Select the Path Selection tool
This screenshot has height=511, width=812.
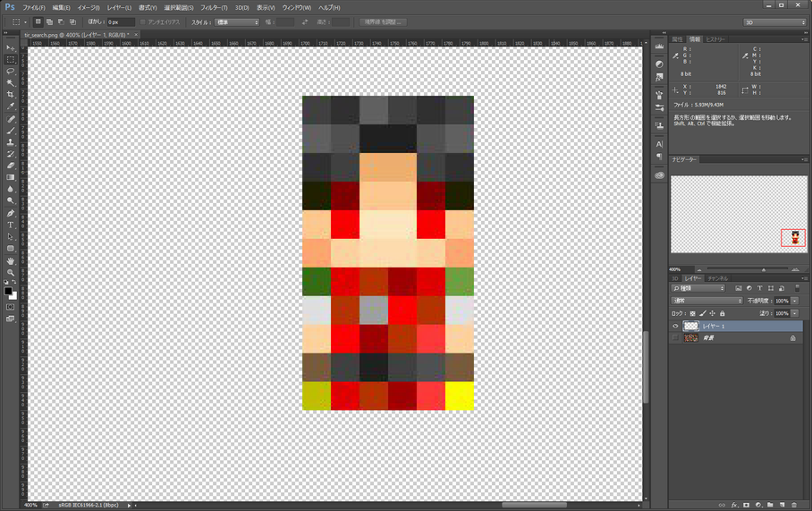pyautogui.click(x=11, y=237)
